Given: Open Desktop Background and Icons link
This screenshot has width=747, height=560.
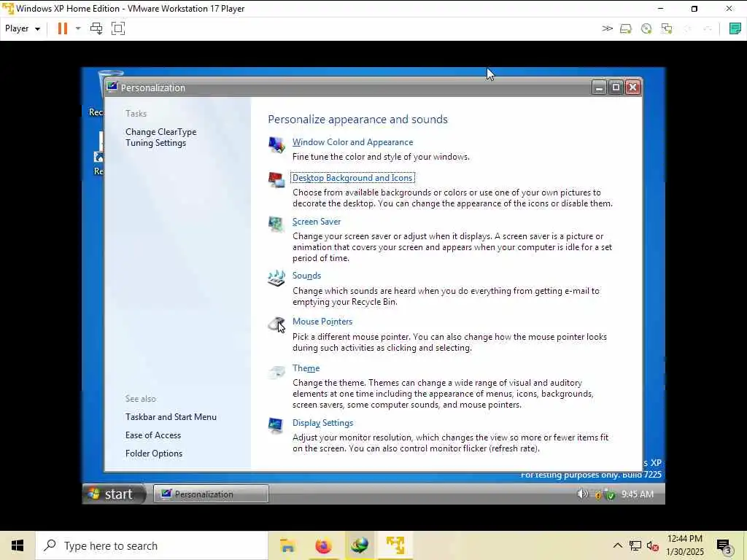Looking at the screenshot, I should point(352,178).
